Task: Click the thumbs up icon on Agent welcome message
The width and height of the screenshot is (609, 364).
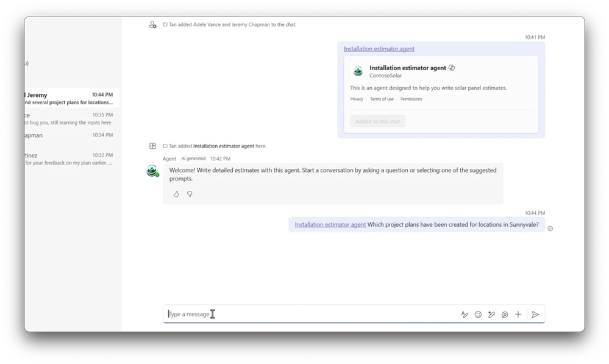Action: coord(176,194)
